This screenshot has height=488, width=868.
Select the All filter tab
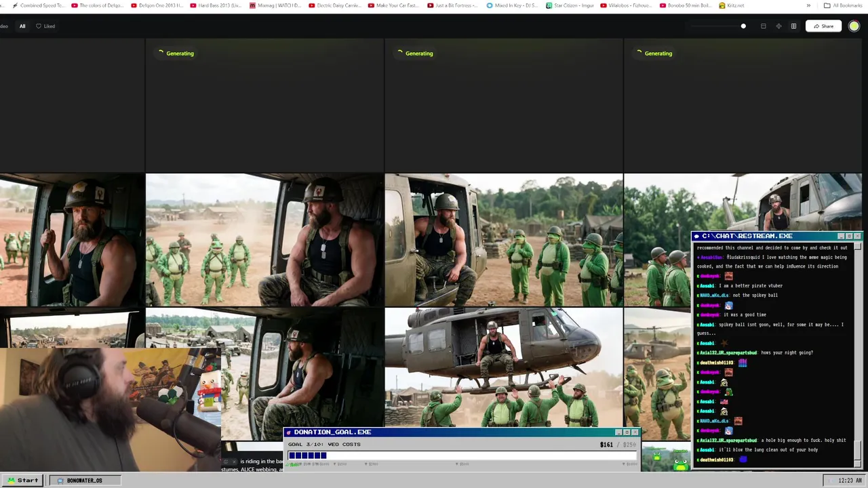[22, 26]
